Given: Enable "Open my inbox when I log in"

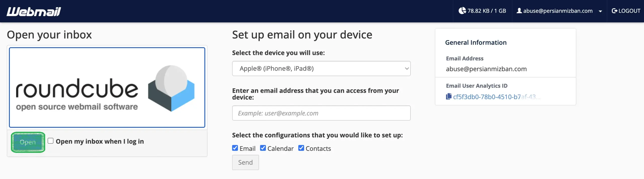Looking at the screenshot, I should [x=51, y=141].
